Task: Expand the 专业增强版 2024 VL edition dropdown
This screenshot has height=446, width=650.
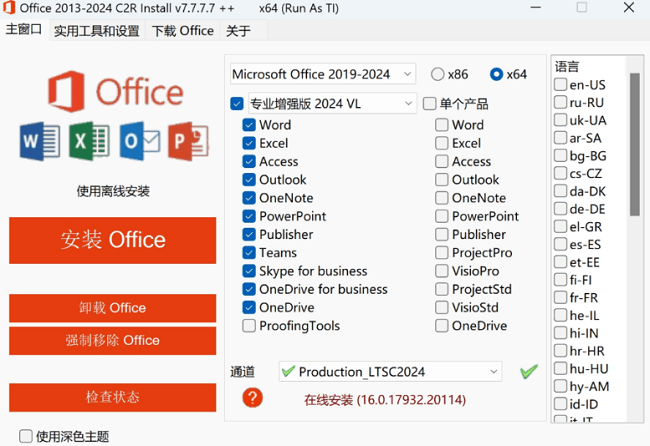Action: click(332, 104)
